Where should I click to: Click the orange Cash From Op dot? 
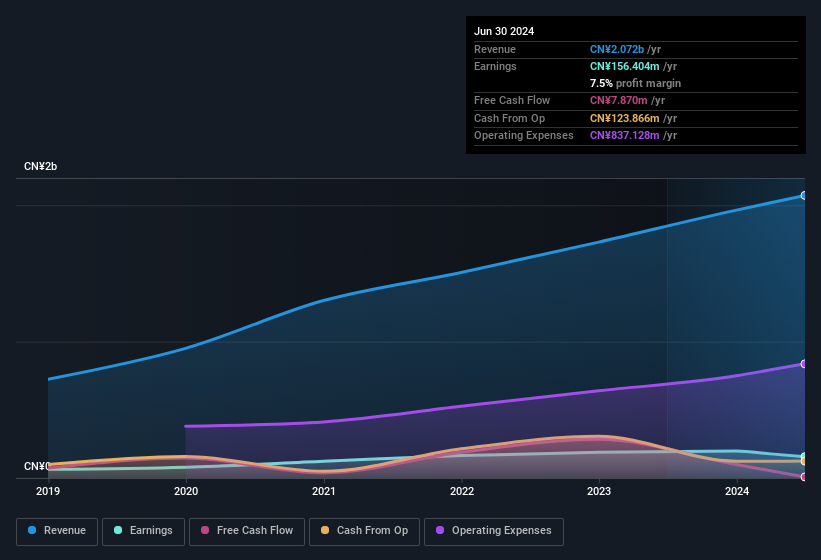325,530
